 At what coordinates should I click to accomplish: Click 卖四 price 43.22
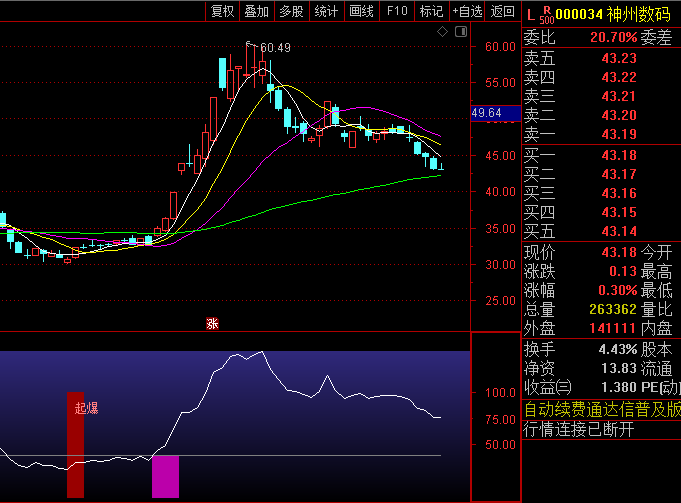pyautogui.click(x=619, y=77)
